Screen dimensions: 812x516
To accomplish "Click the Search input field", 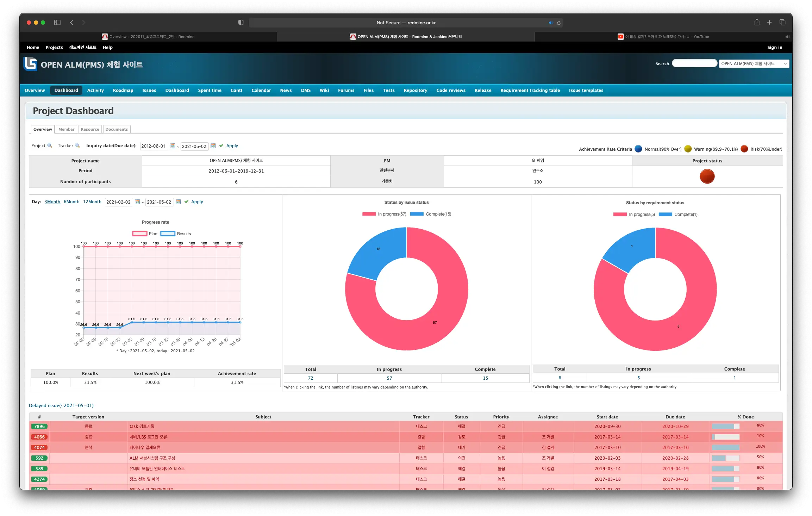I will point(694,63).
